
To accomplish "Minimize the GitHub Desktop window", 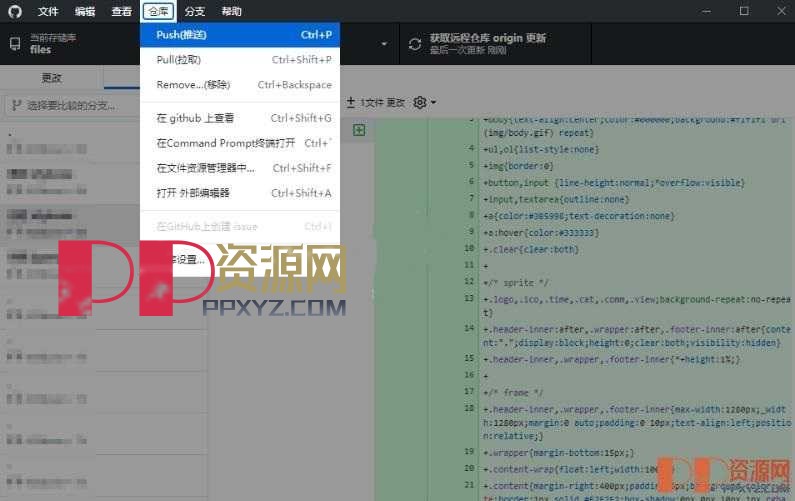I will [706, 11].
